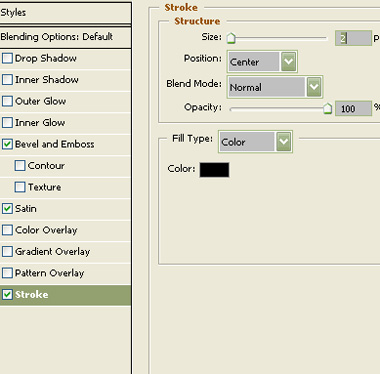This screenshot has height=374, width=380.
Task: Open the Position dropdown arrow
Action: 288,61
